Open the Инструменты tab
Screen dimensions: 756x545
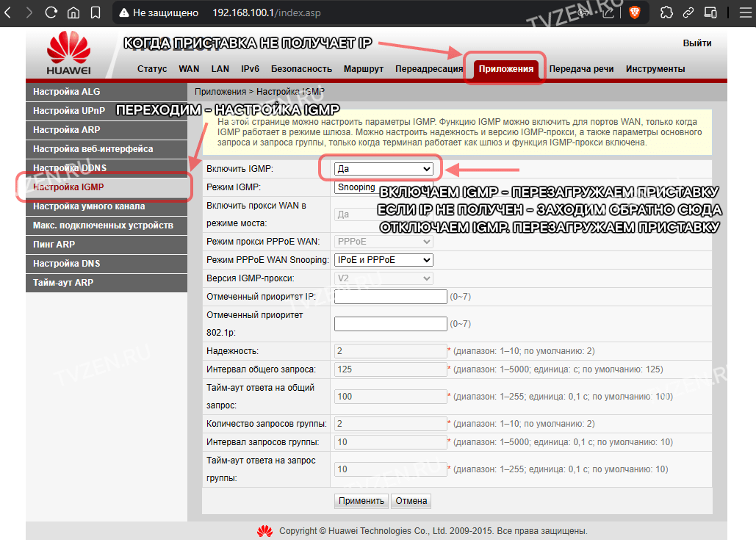[655, 69]
